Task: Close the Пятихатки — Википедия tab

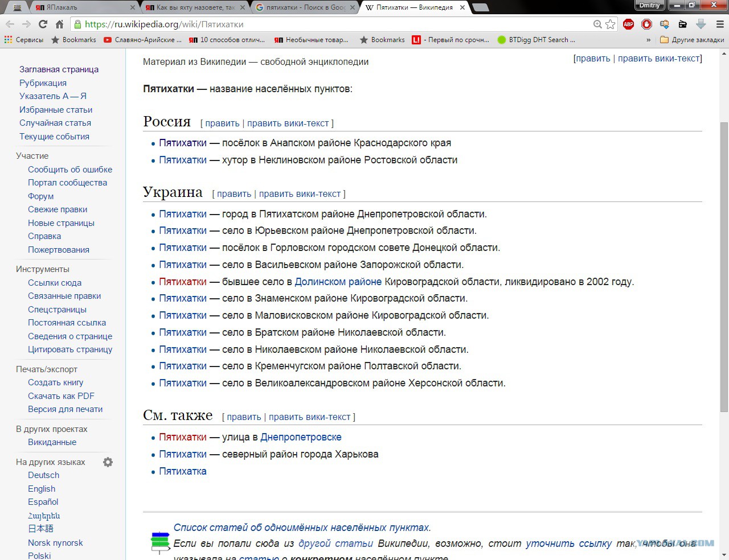Action: (x=462, y=7)
